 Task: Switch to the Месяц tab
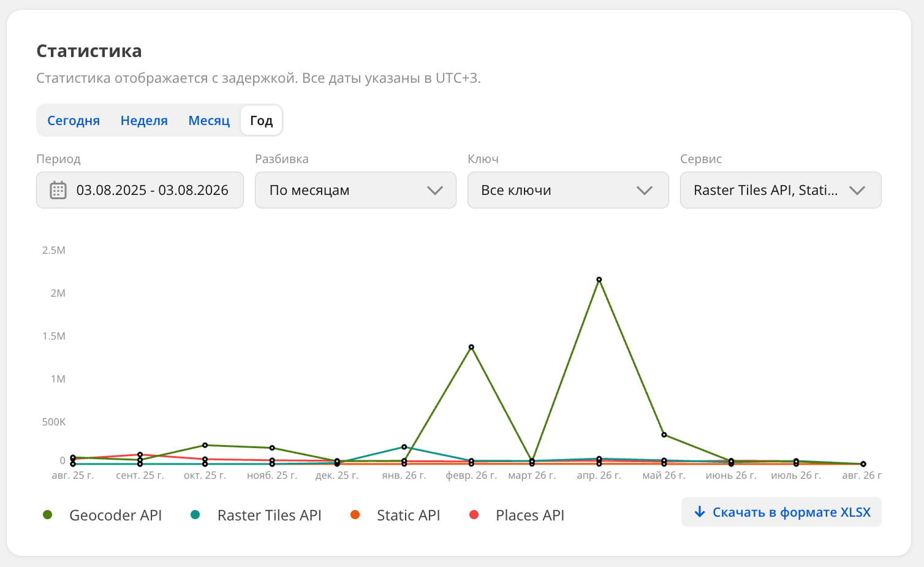pos(209,121)
